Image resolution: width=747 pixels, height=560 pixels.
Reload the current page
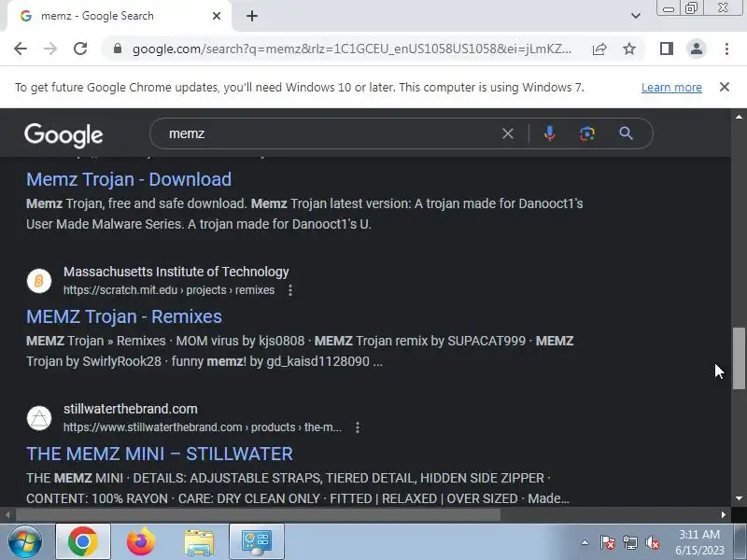pyautogui.click(x=80, y=49)
